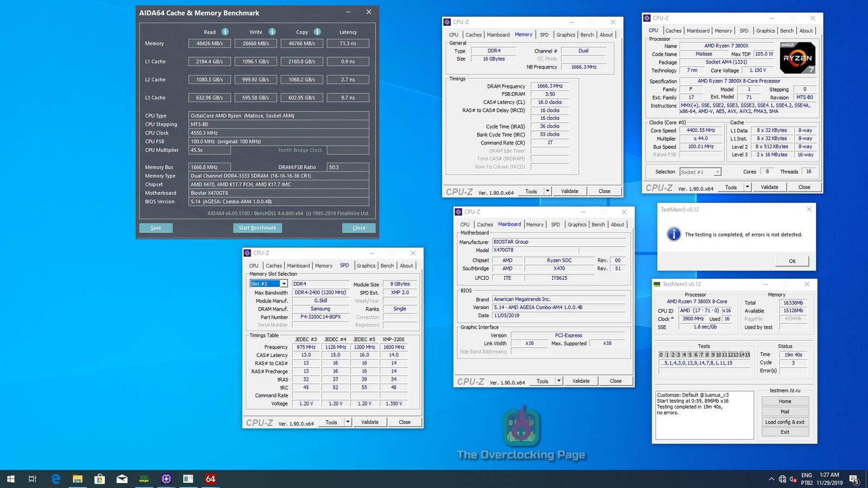
Task: Click OK in the TestMem5 results dialog
Action: click(x=792, y=261)
